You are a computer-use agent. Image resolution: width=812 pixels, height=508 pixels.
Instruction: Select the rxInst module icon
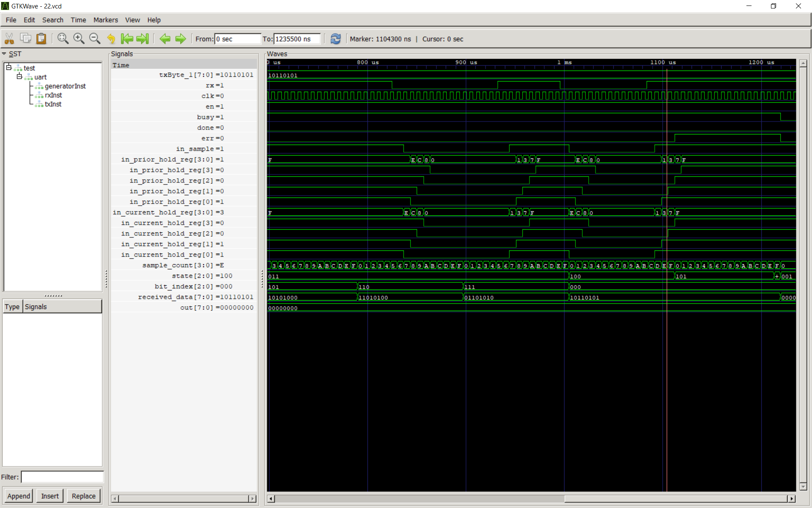[39, 95]
